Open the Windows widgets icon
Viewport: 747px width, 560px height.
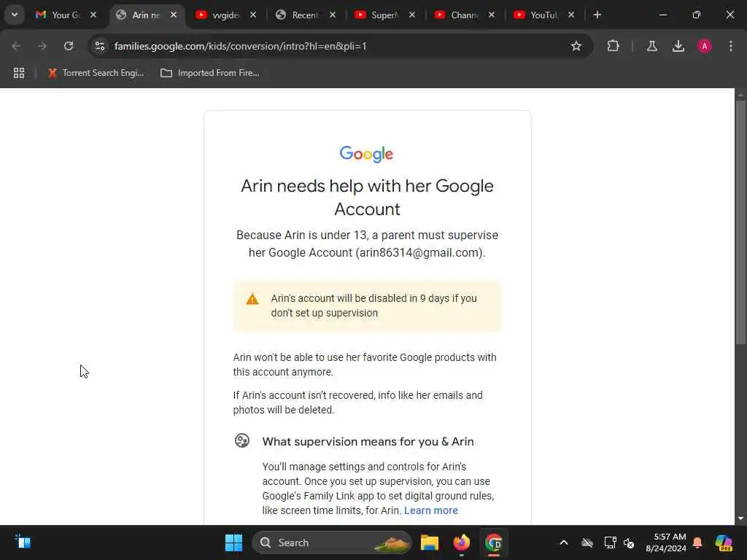click(23, 542)
